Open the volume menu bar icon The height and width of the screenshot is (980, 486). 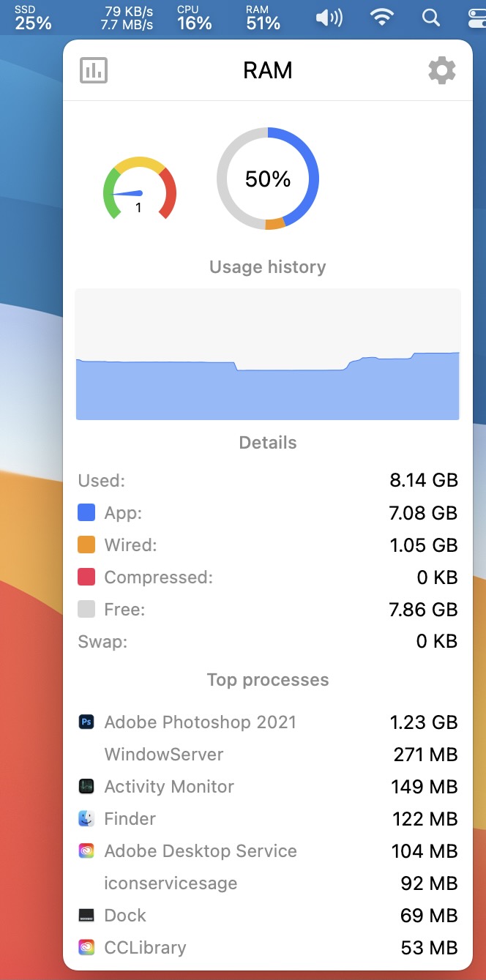[329, 18]
